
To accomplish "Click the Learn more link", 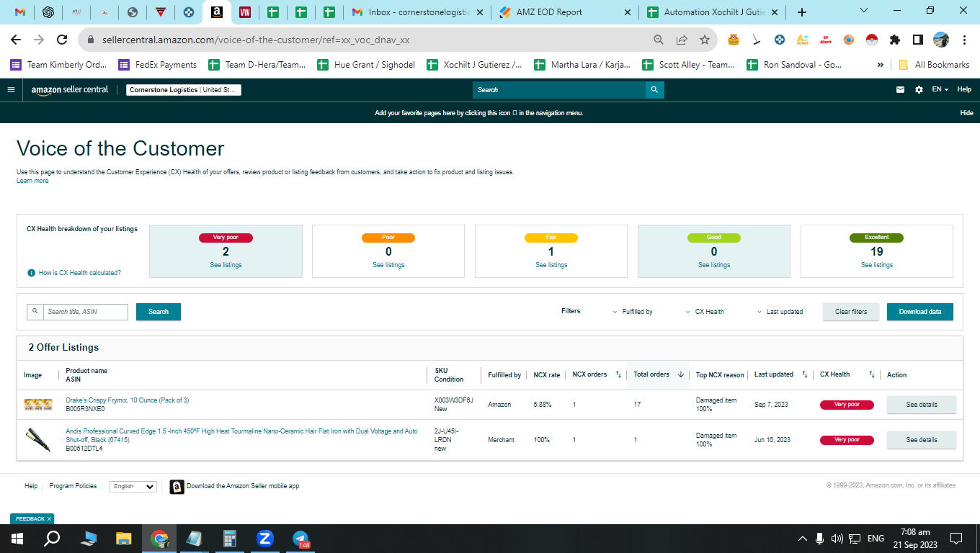I will click(x=32, y=181).
